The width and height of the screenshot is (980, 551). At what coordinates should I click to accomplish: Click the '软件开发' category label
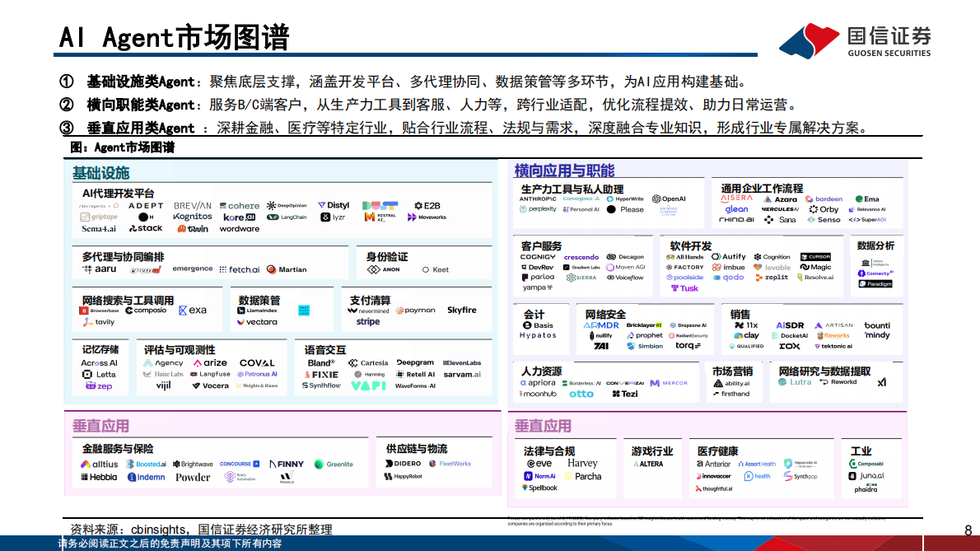coord(691,245)
